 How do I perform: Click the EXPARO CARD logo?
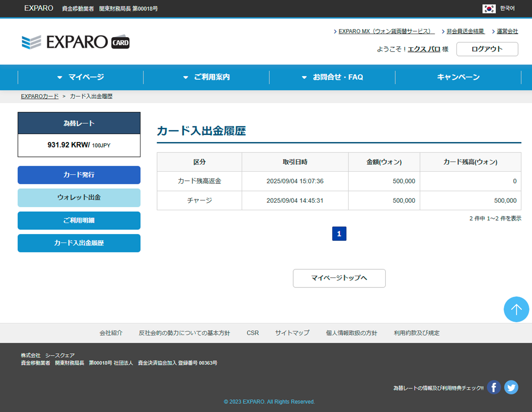pyautogui.click(x=76, y=42)
